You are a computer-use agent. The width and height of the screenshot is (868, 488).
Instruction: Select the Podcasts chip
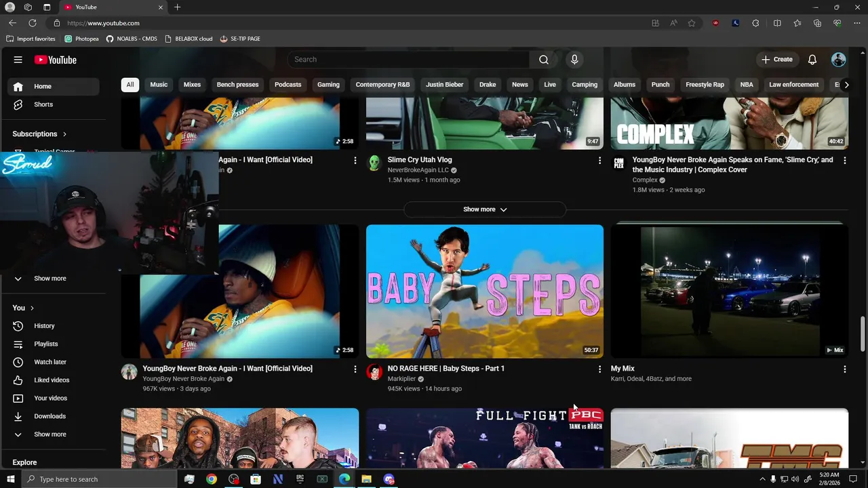coord(288,85)
